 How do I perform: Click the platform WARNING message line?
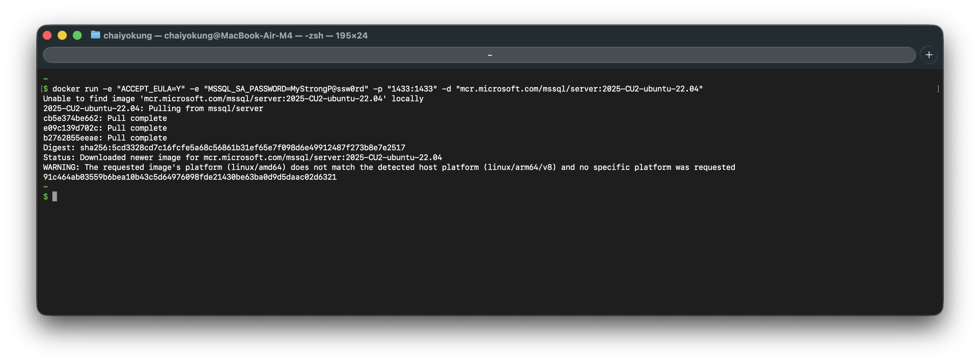(x=388, y=167)
